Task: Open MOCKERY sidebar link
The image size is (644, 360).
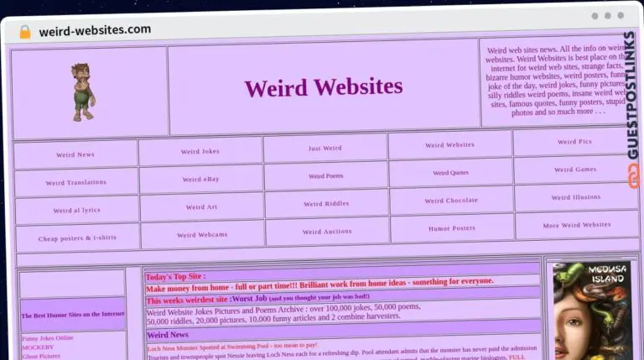Action: coord(39,347)
